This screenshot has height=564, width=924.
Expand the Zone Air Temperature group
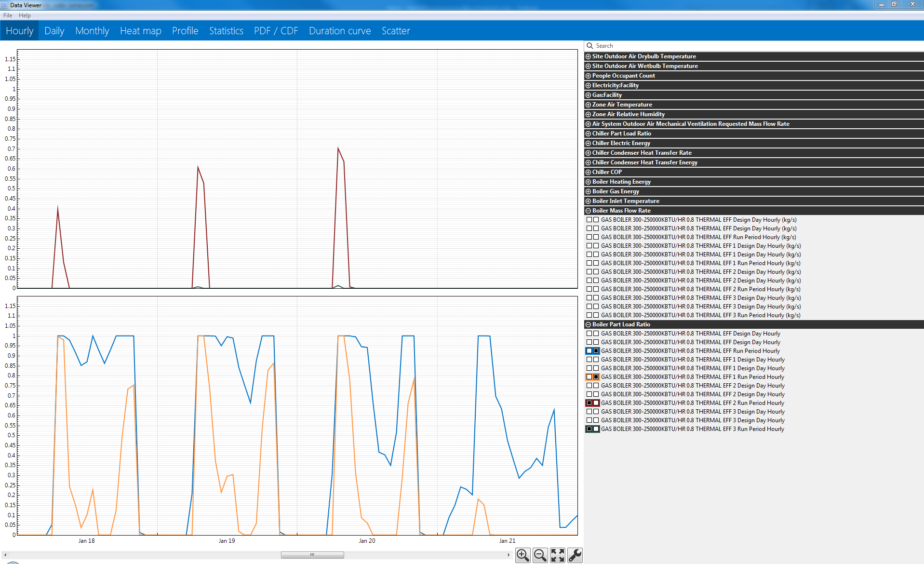pos(588,105)
